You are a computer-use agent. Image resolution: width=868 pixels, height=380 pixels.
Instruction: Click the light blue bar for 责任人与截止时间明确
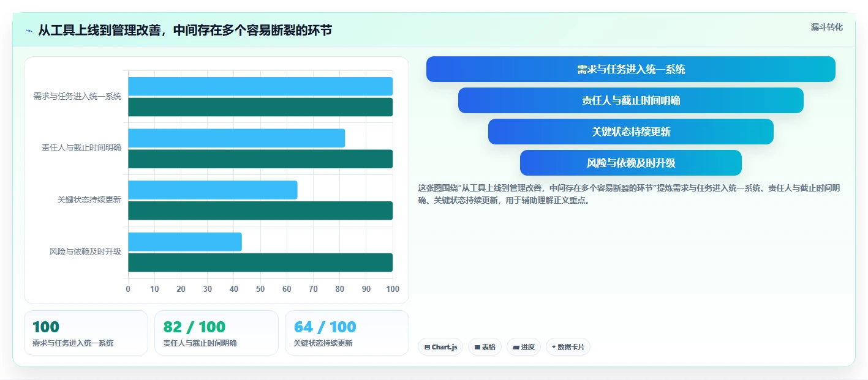click(236, 138)
